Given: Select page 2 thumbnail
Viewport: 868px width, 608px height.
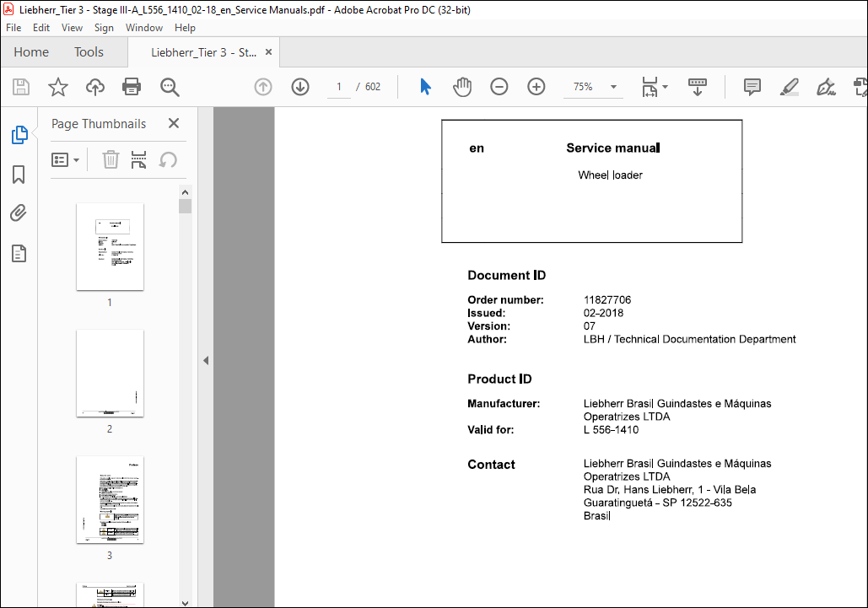Looking at the screenshot, I should pyautogui.click(x=110, y=374).
